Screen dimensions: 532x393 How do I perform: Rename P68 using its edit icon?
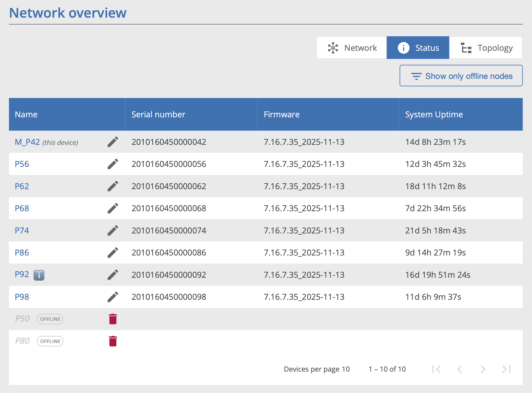113,208
